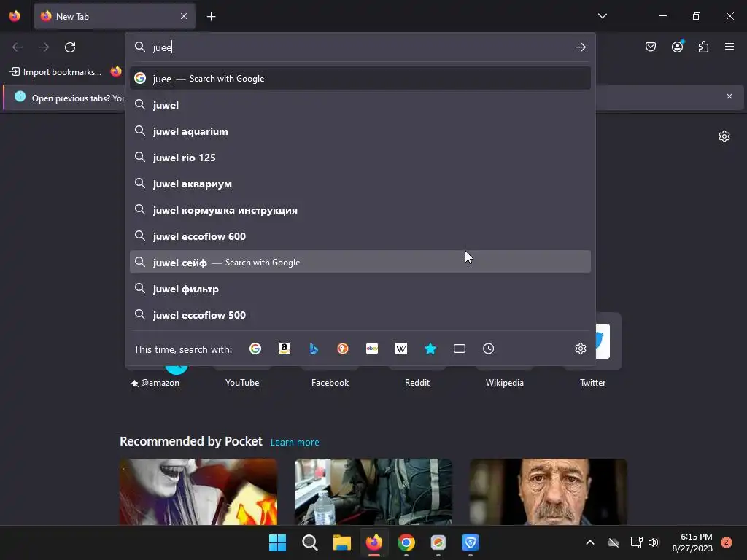The image size is (747, 560).
Task: Open the application hamburger menu
Action: point(729,47)
